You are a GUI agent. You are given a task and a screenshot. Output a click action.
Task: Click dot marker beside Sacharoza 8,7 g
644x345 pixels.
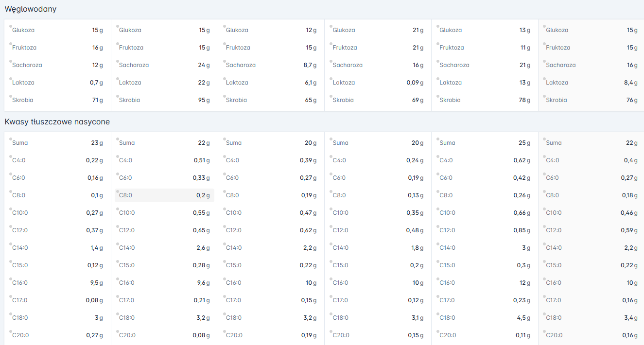tap(225, 61)
